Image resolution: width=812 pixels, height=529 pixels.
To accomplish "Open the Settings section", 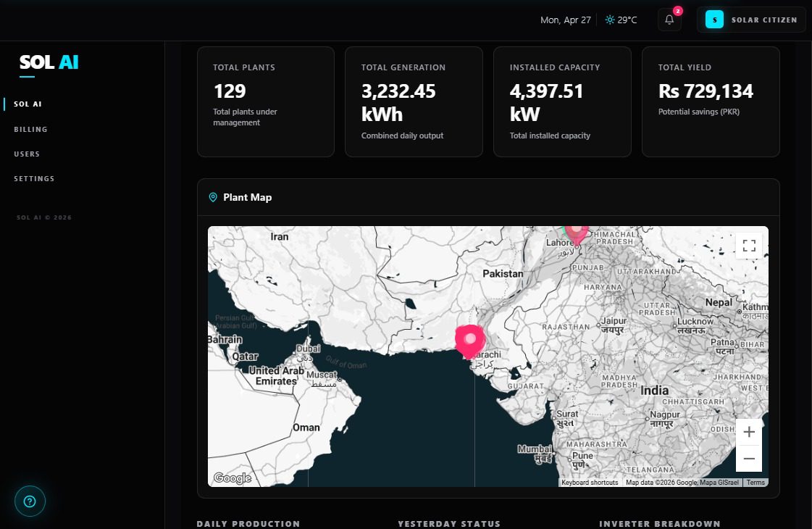I will tap(34, 178).
